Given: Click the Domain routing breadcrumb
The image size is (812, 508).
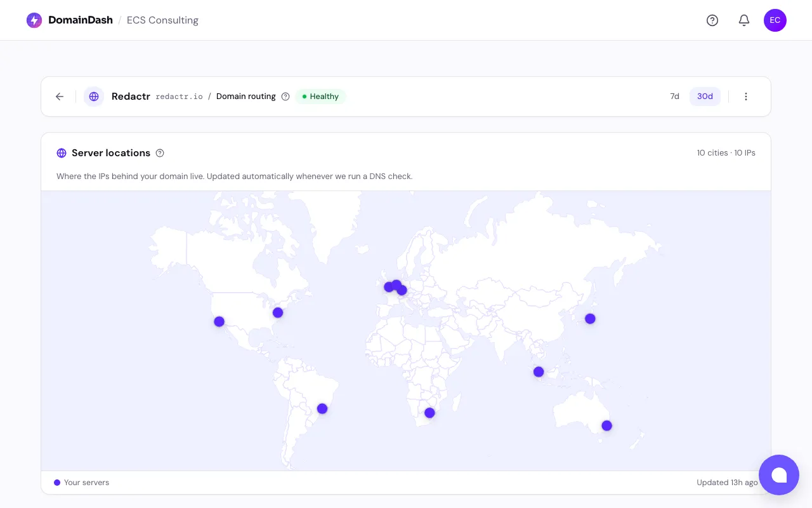Looking at the screenshot, I should click(x=246, y=97).
